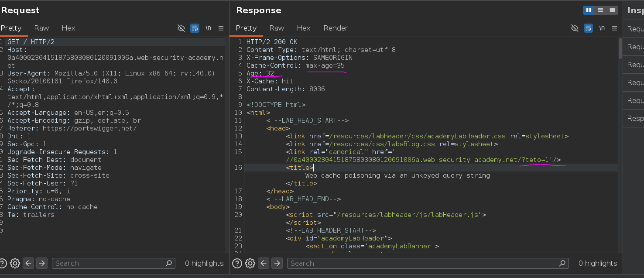Switch the Request panel to the Raw tab
644x278 pixels.
pyautogui.click(x=41, y=28)
